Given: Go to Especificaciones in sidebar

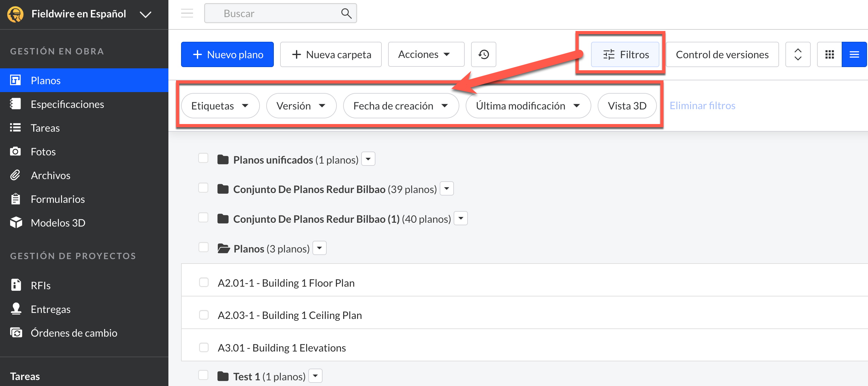Looking at the screenshot, I should (67, 104).
